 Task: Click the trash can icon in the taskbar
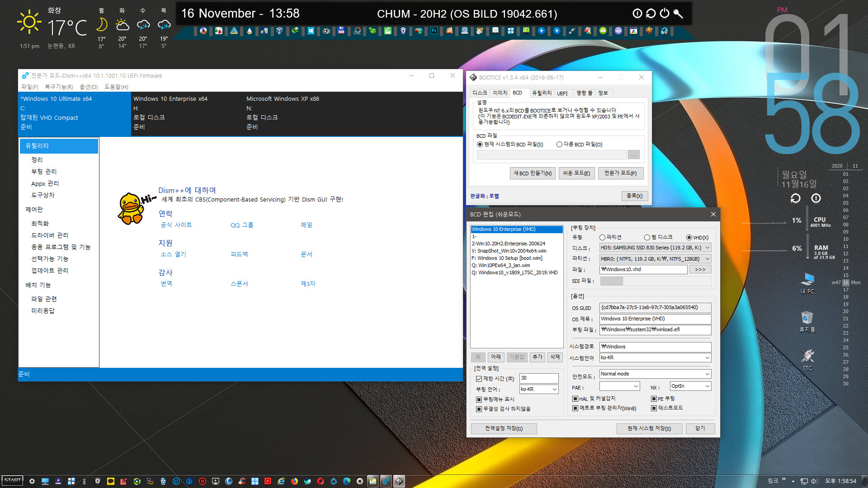pos(84,481)
